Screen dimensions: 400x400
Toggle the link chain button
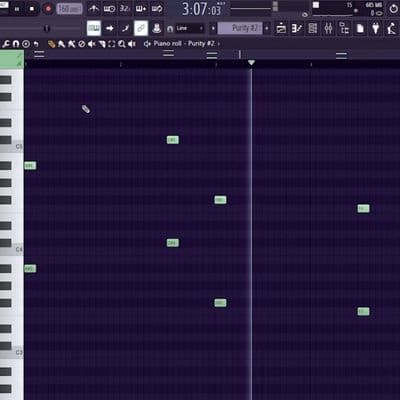coord(141,28)
